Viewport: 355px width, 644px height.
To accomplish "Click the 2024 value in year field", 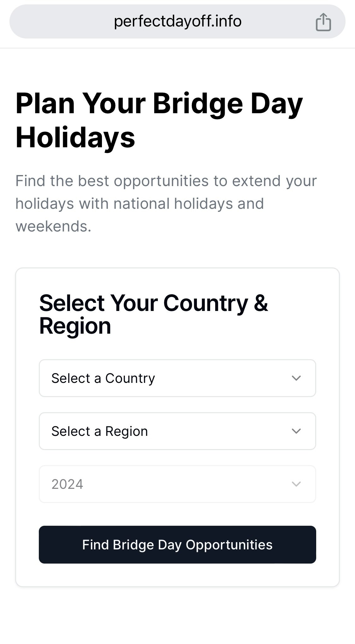I will click(x=67, y=484).
